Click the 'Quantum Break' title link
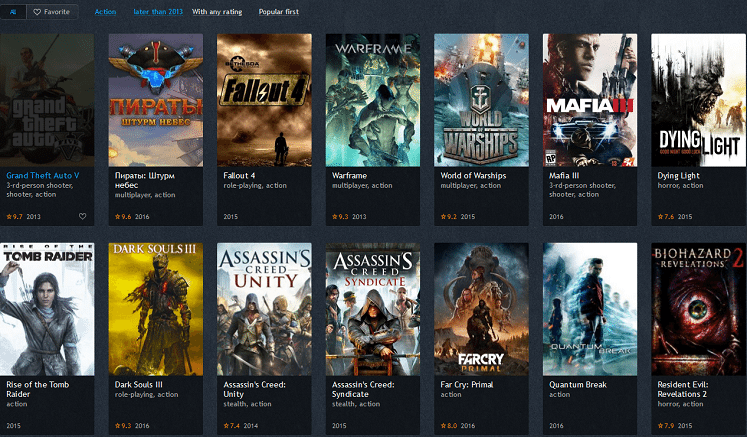The image size is (747, 437). (x=578, y=385)
